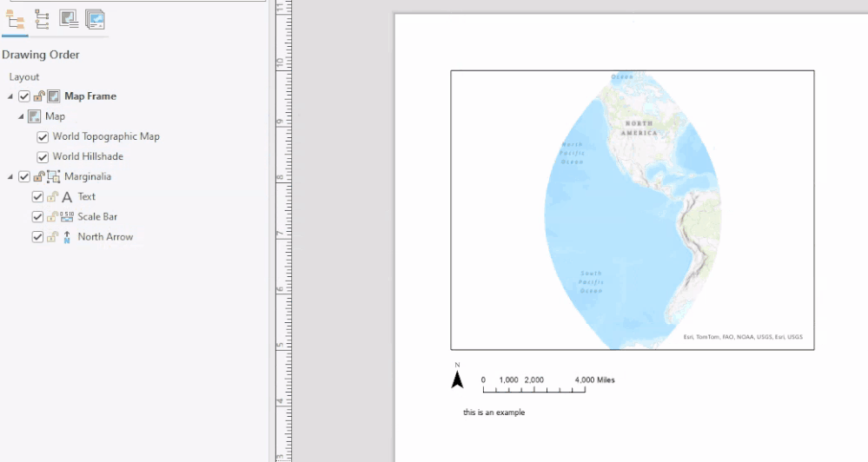The width and height of the screenshot is (868, 462).
Task: Click the Drawing Order heading
Action: pyautogui.click(x=41, y=55)
